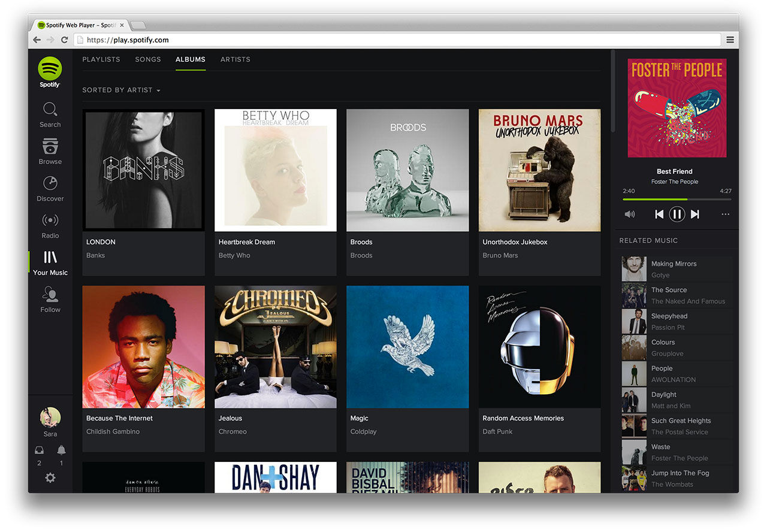Open Sleepyhead by Passion Pit related track
The width and height of the screenshot is (767, 532).
tap(677, 322)
